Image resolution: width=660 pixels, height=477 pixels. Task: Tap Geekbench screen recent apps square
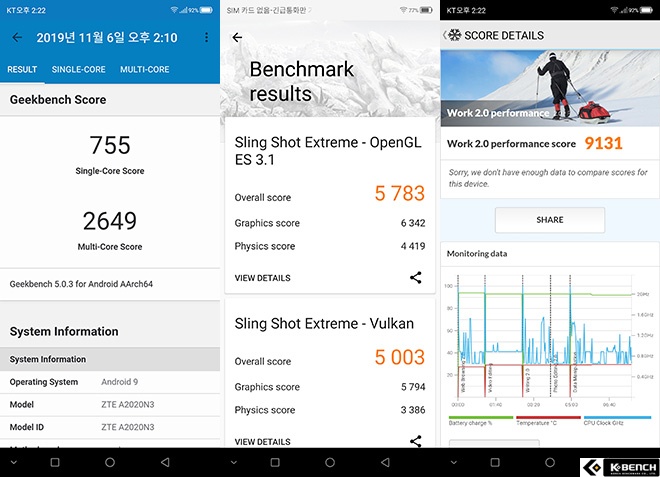click(55, 462)
